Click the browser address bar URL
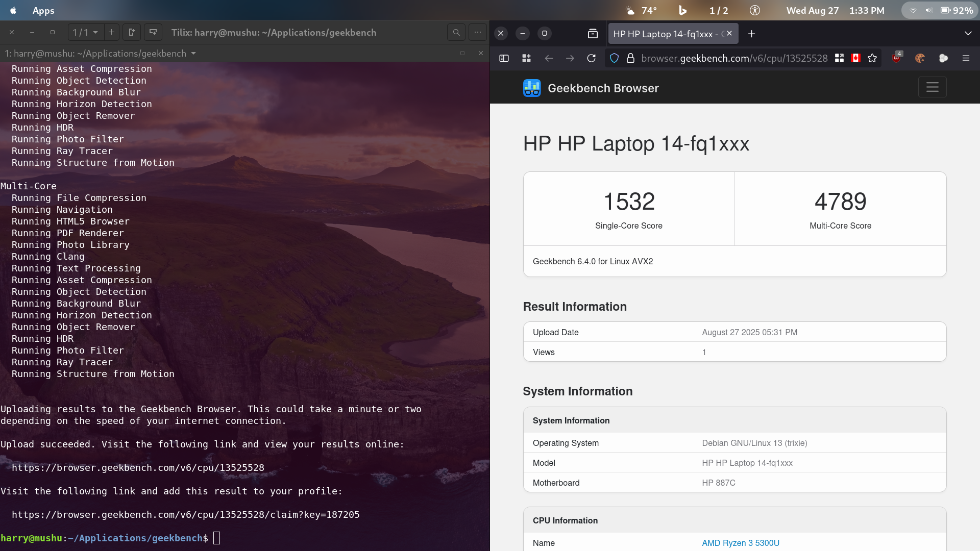This screenshot has height=551, width=980. pos(734,58)
